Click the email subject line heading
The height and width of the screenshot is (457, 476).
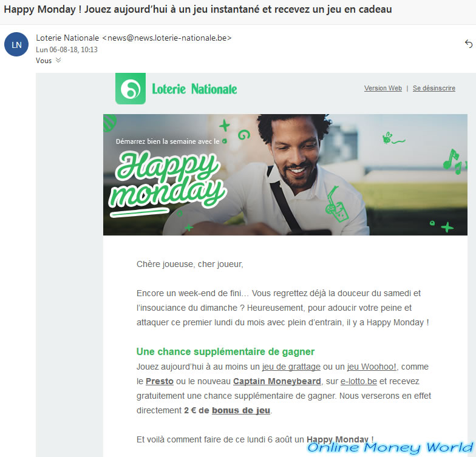coord(198,10)
